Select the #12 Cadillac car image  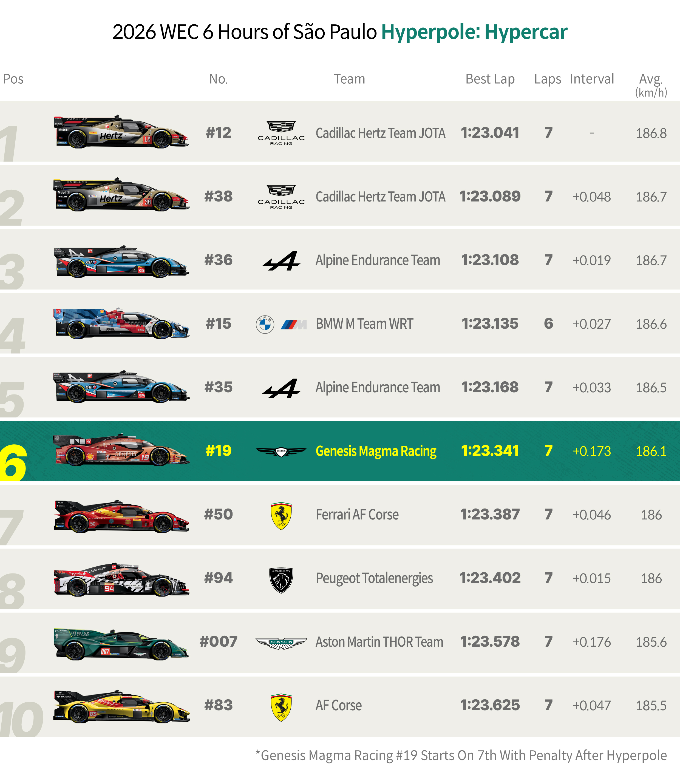(121, 132)
